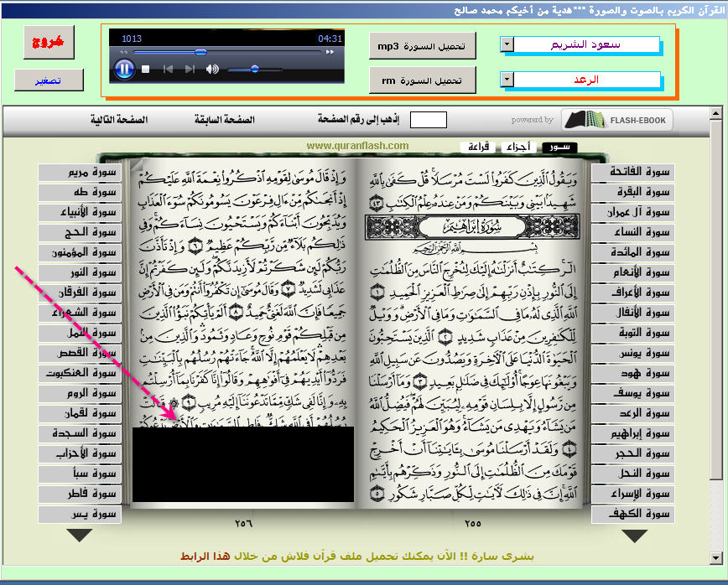This screenshot has height=585, width=728.
Task: Go to the previous page الصفحة السابقة
Action: coord(225,120)
